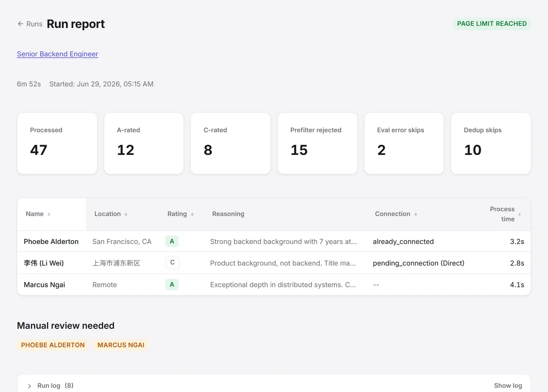Click the 'Product background, not backend' reasoning
Viewport: 548px width, 392px height.
point(283,263)
